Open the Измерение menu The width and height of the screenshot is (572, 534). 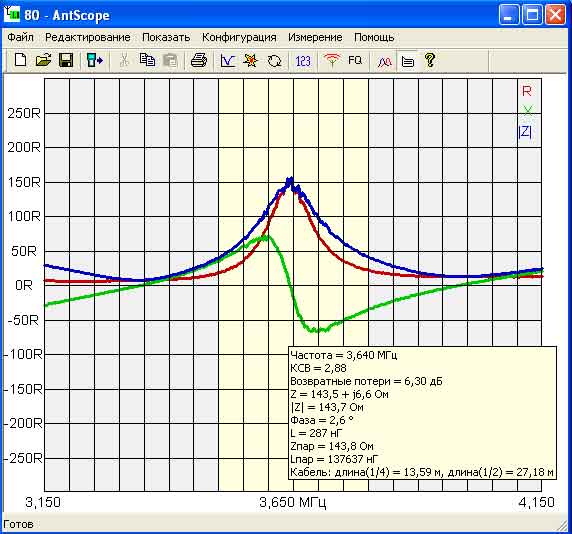tap(315, 37)
